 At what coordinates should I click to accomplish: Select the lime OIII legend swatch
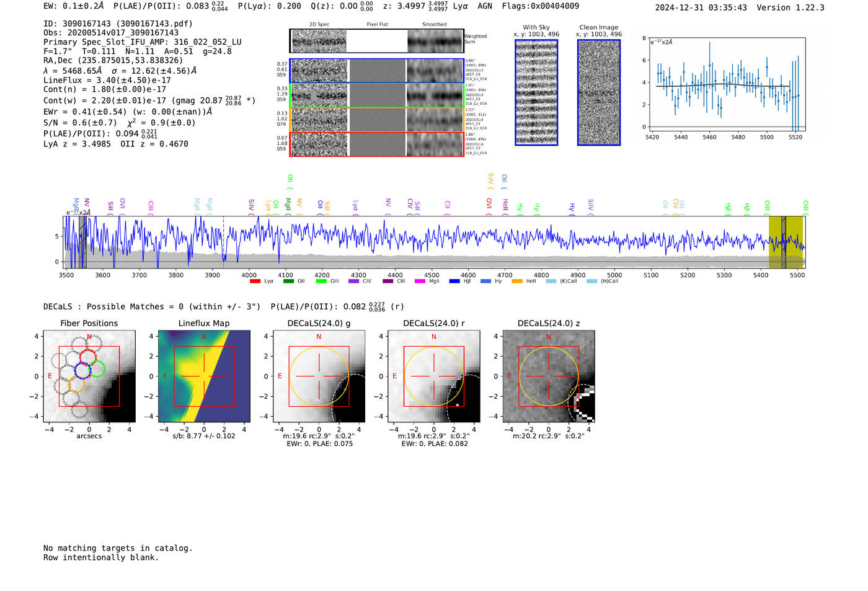click(x=321, y=282)
